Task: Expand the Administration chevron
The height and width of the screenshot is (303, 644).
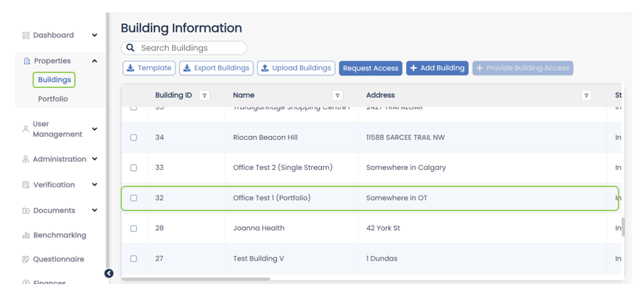Action: point(95,159)
